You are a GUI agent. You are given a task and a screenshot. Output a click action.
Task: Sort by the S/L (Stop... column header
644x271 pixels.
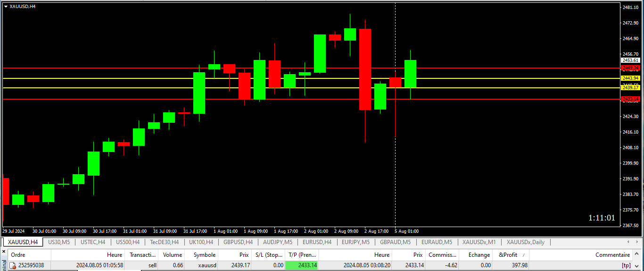tap(269, 255)
